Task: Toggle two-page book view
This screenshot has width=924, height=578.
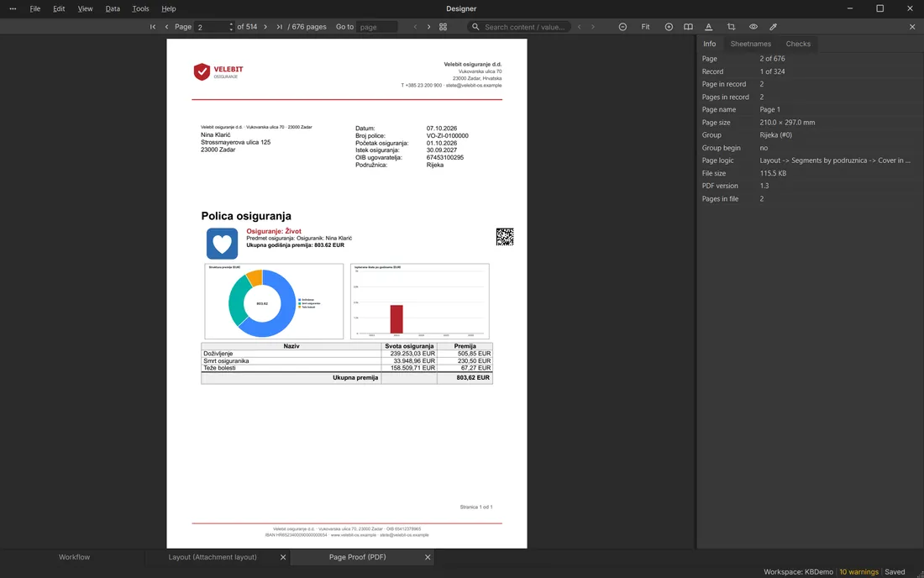Action: 688,27
